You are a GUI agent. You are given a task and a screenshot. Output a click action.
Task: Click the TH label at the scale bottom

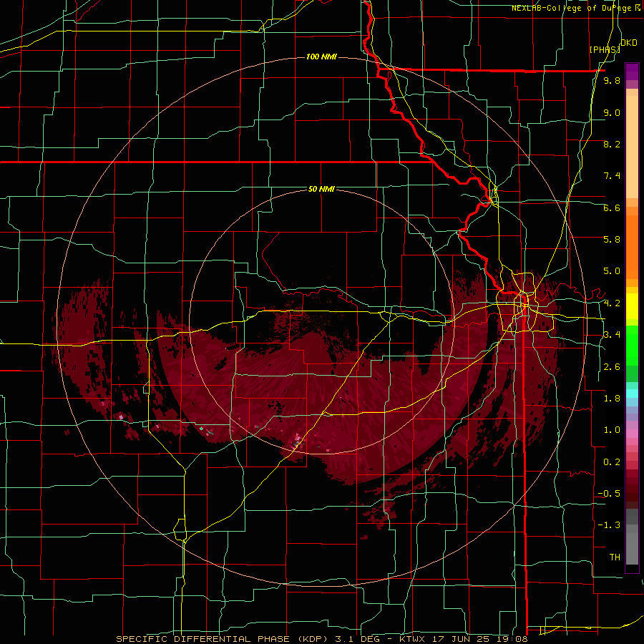(615, 557)
